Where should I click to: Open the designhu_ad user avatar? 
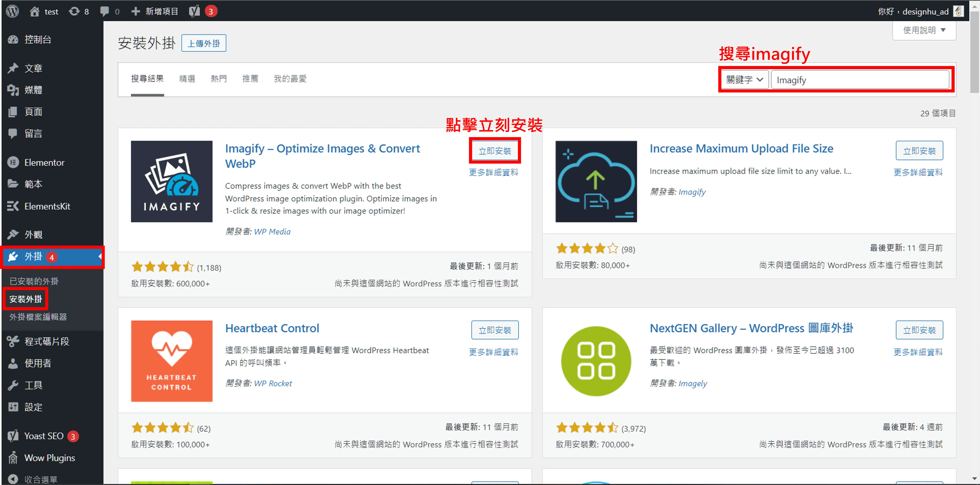coord(958,11)
